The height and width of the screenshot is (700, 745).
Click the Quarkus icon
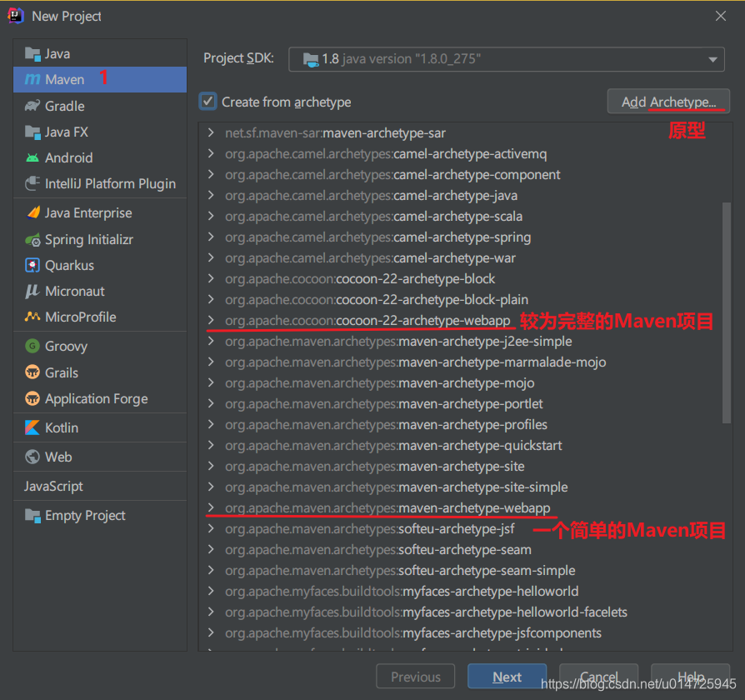click(x=32, y=265)
